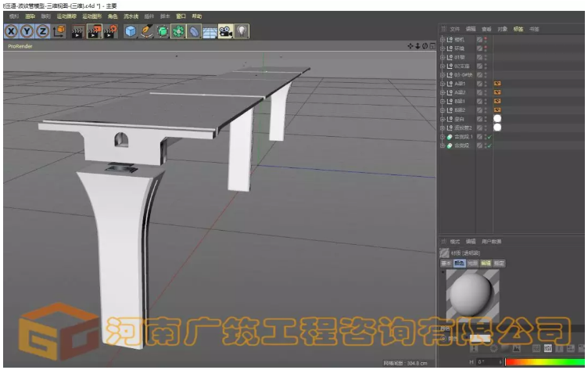The image size is (588, 370).
Task: Switch to the 基本 material tab
Action: click(x=446, y=264)
